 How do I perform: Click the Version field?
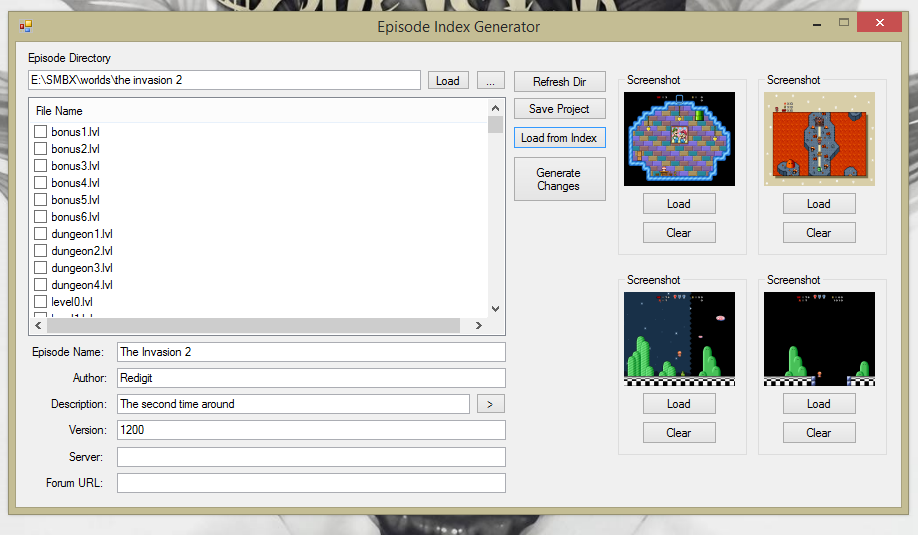(311, 430)
